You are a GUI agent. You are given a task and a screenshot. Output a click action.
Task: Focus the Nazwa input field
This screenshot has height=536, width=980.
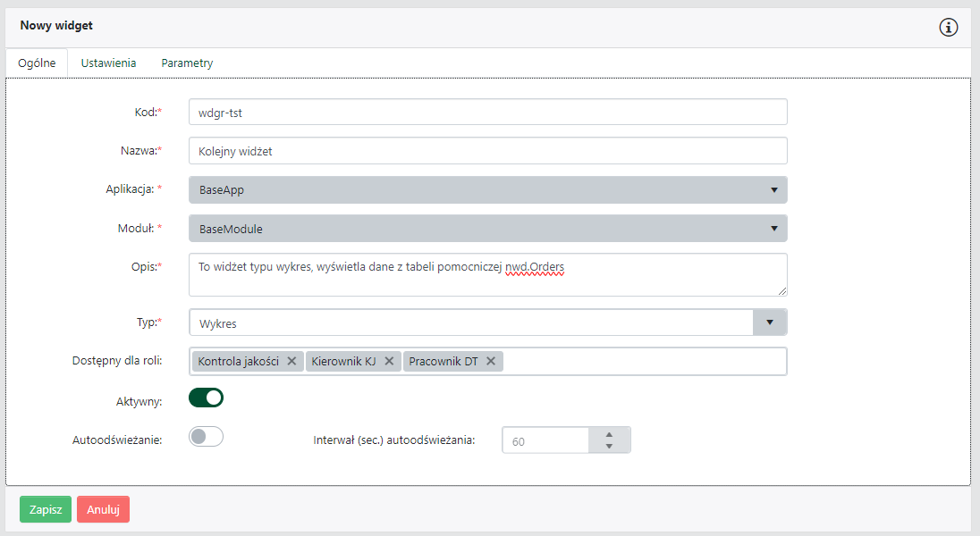pos(487,151)
